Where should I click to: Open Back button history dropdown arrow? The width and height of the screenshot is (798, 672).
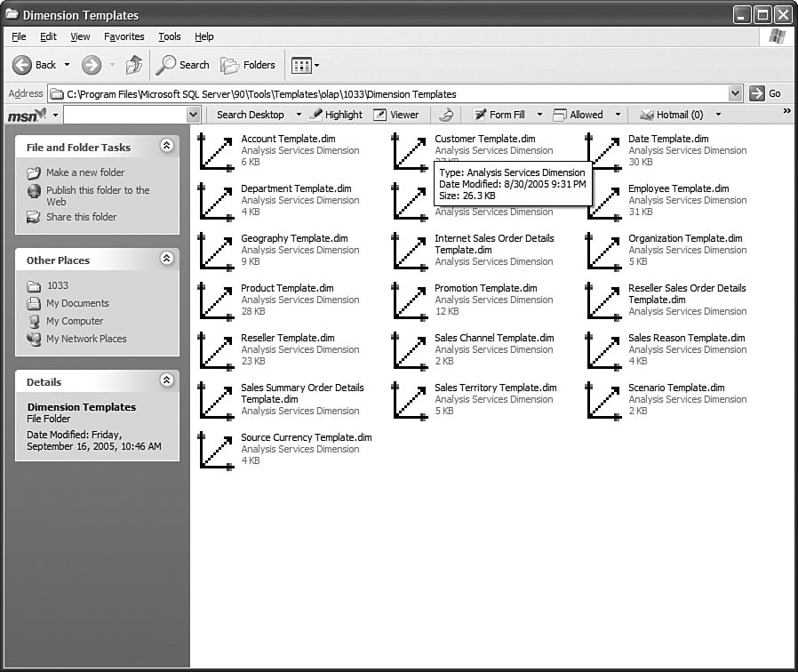click(68, 65)
